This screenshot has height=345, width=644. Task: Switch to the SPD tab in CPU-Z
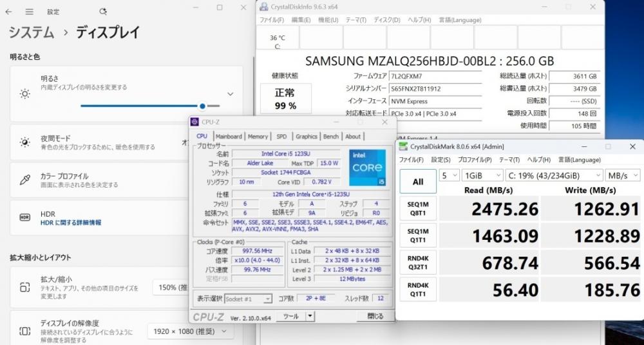click(x=281, y=137)
